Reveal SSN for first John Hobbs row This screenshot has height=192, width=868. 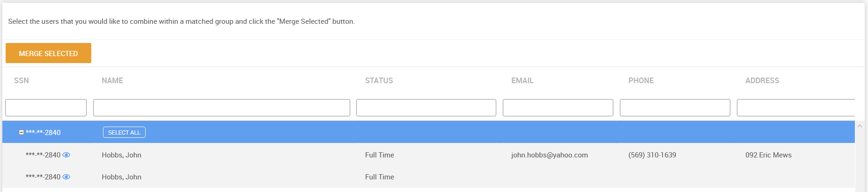[x=66, y=155]
